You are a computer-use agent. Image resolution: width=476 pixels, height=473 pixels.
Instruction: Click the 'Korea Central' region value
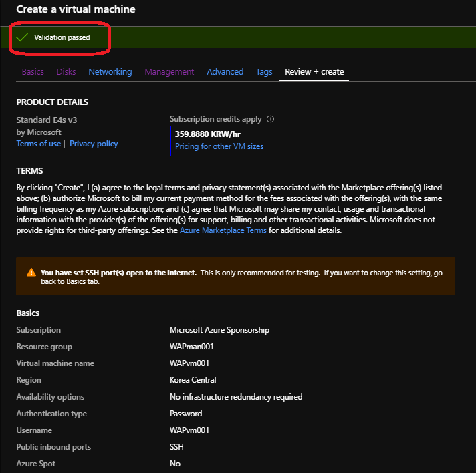[193, 380]
